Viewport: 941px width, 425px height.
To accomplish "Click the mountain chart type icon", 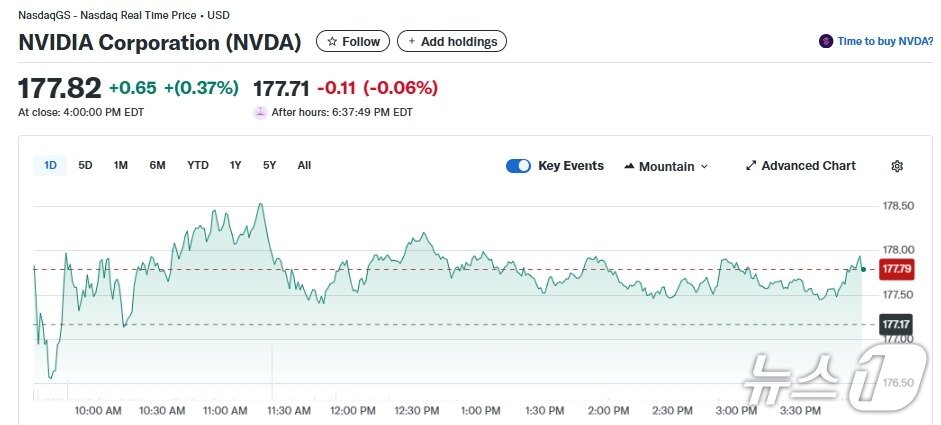I will (629, 166).
